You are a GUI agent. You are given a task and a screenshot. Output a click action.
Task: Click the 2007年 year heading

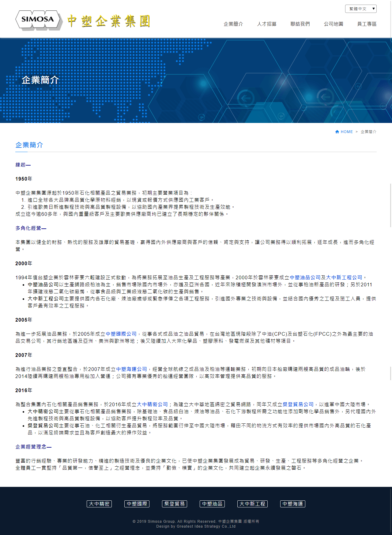[24, 355]
